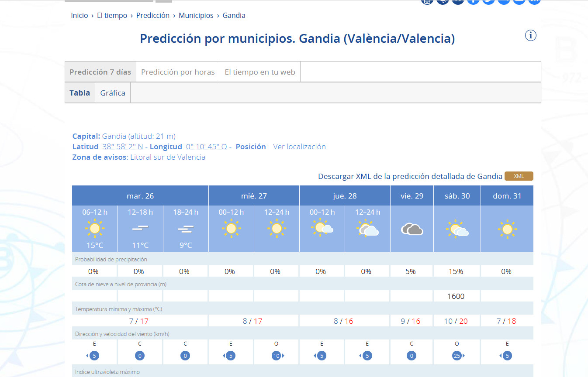This screenshot has height=377, width=588.
Task: Click the 5% precipitation value for vie. 29
Action: [410, 271]
